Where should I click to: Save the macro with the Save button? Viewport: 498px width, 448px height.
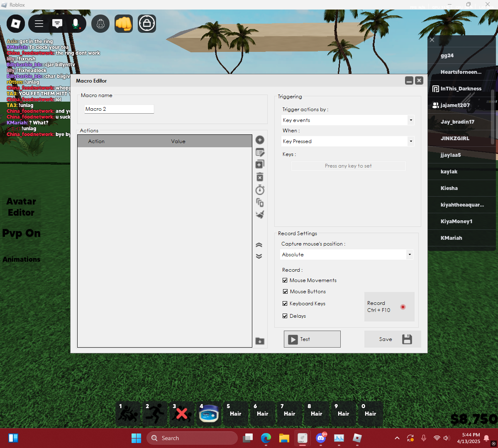[x=393, y=339]
